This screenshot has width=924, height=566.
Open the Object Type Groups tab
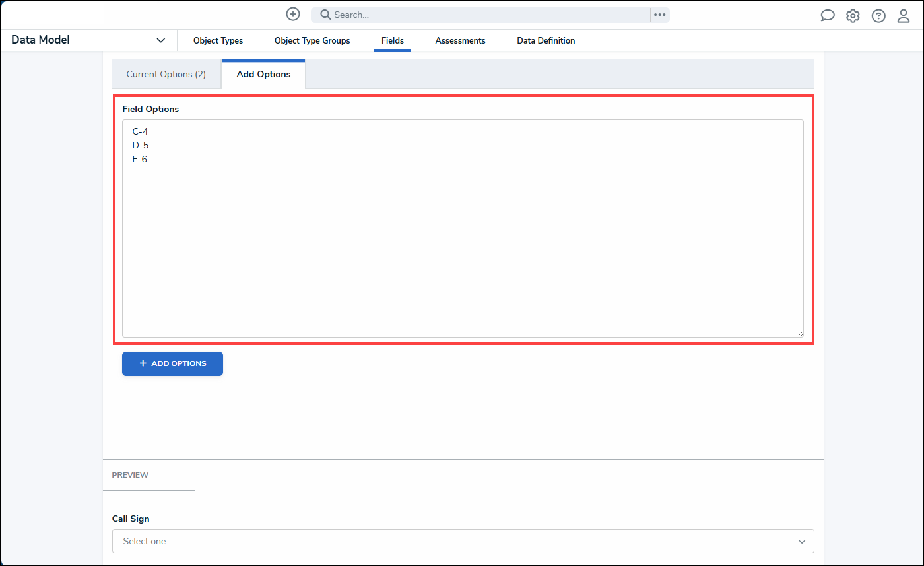click(312, 40)
